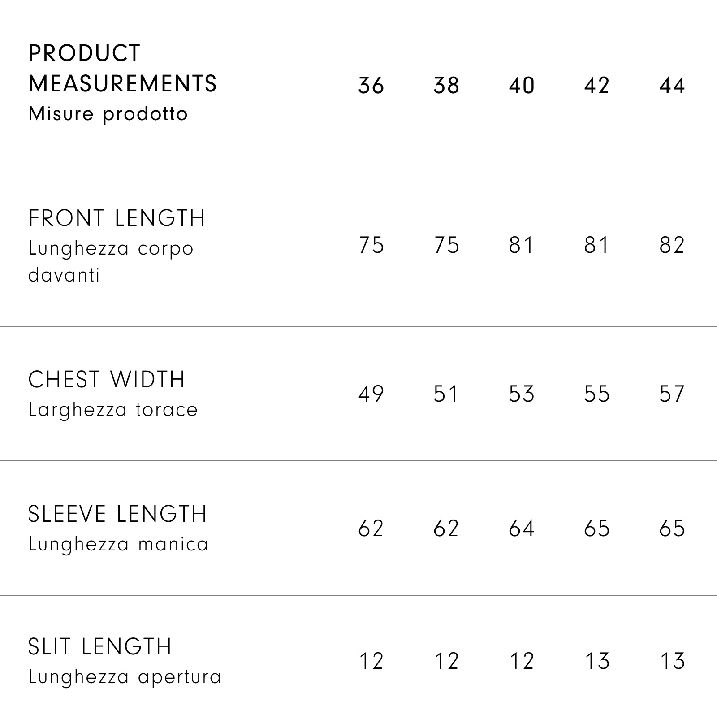The height and width of the screenshot is (728, 717).
Task: Select the CHEST WIDTH row label
Action: pos(107,380)
